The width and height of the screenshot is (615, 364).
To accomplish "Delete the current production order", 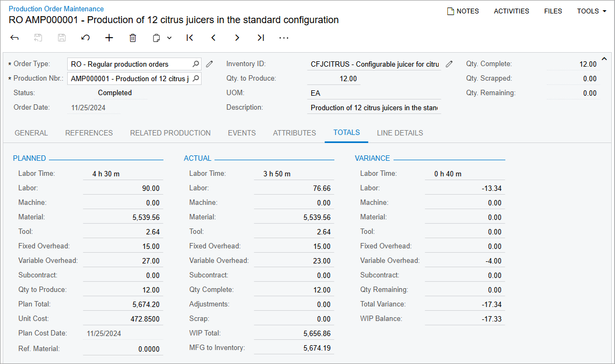I will coord(133,38).
